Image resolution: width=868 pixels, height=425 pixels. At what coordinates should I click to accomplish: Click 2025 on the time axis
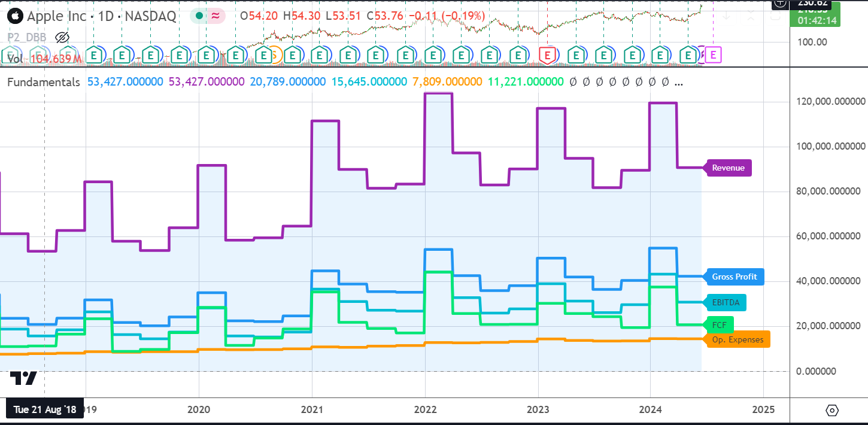point(763,410)
